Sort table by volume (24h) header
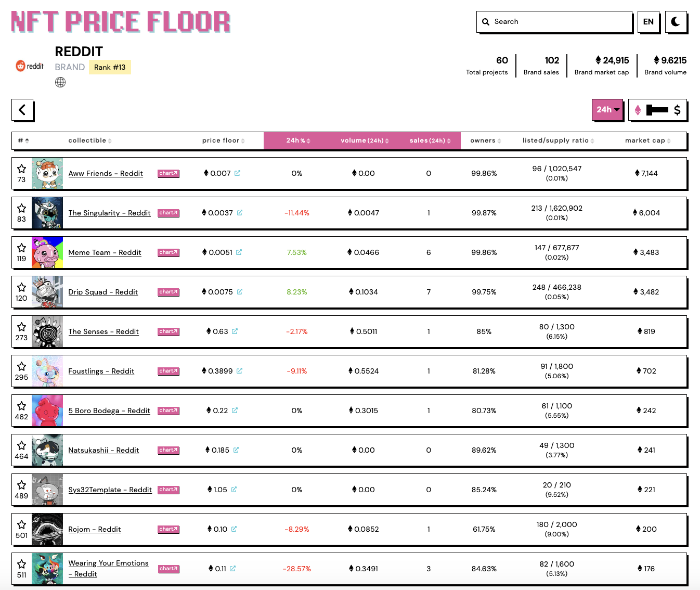The height and width of the screenshot is (590, 700). 365,140
